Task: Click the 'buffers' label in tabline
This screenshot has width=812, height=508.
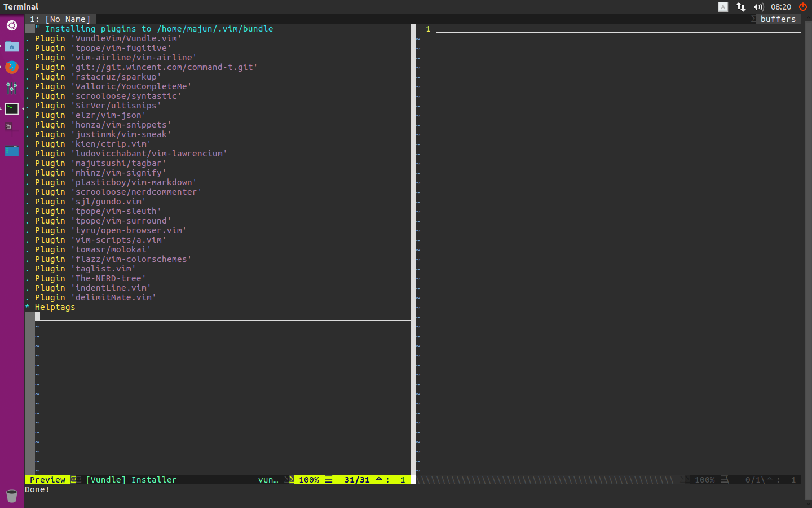Action: tap(778, 19)
